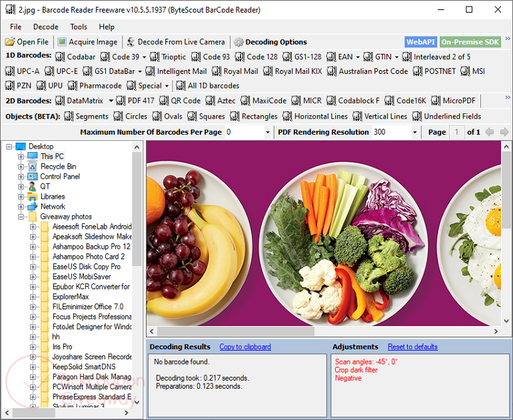
Task: Select Code16K barcode type
Action: pos(405,101)
